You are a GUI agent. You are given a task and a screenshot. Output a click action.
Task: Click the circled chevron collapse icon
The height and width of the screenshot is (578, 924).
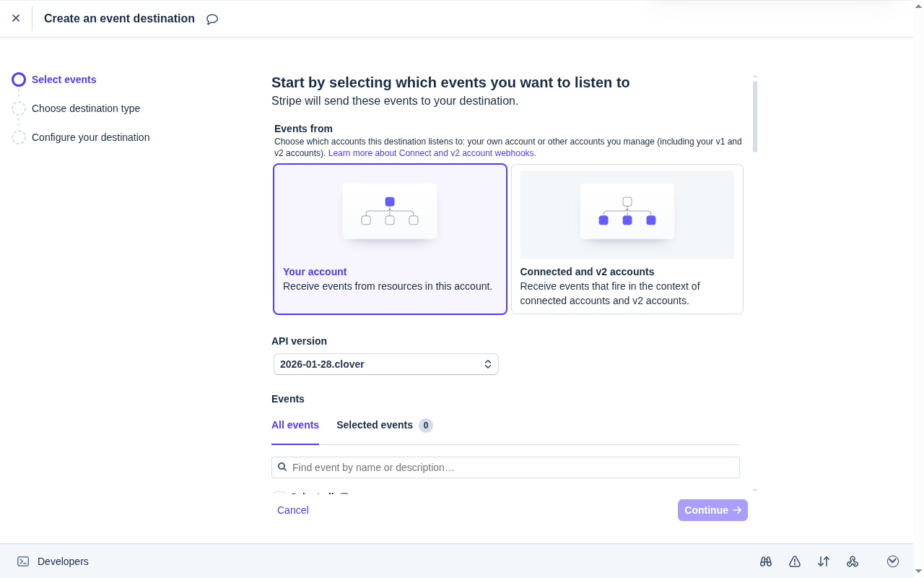(893, 561)
